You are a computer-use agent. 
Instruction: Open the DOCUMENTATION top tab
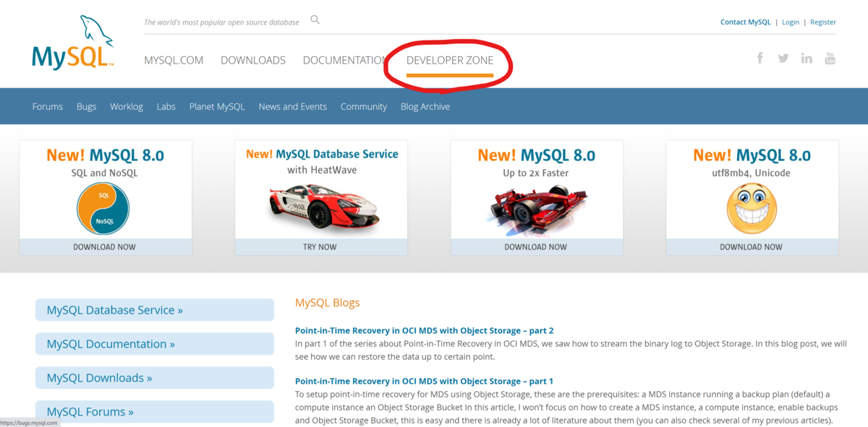(344, 60)
